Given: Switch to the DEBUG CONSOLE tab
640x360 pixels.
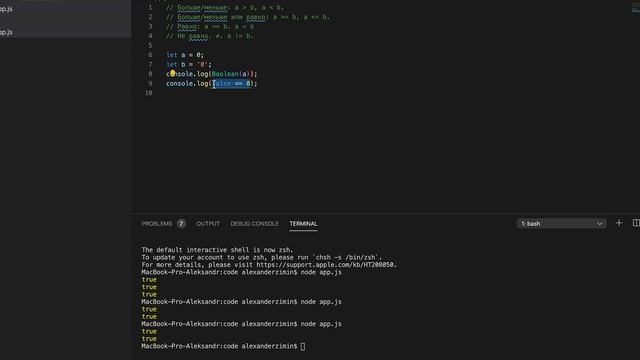Looking at the screenshot, I should click(x=254, y=224).
